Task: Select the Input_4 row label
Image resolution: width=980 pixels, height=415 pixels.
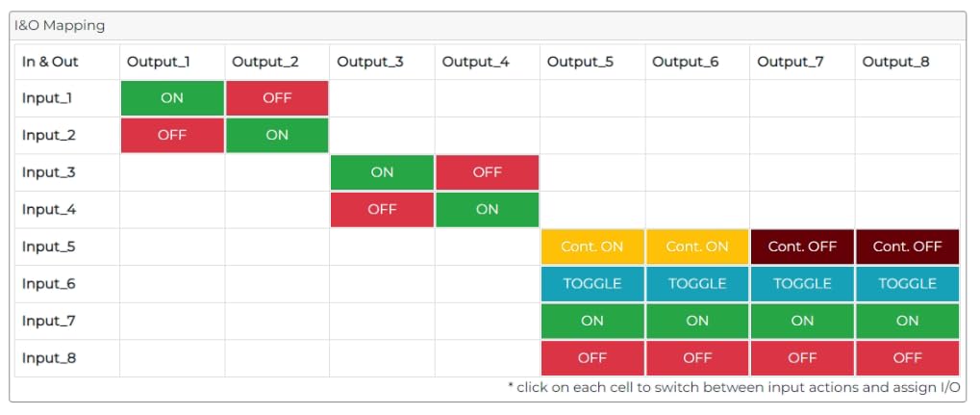Action: click(x=49, y=210)
